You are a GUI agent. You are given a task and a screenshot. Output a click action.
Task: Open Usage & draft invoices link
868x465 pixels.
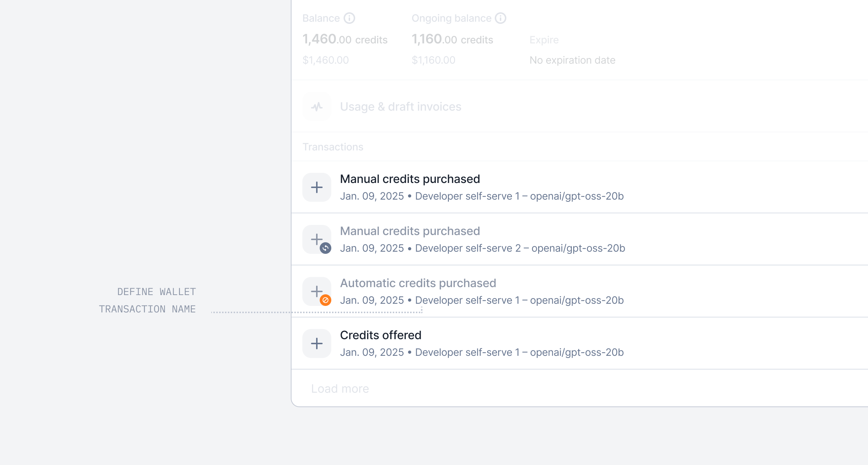click(401, 107)
